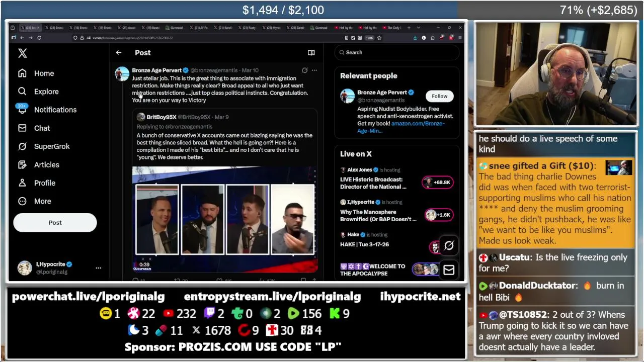Switch to the (21) Zarath tab
The height and width of the screenshot is (362, 644).
coord(297,28)
